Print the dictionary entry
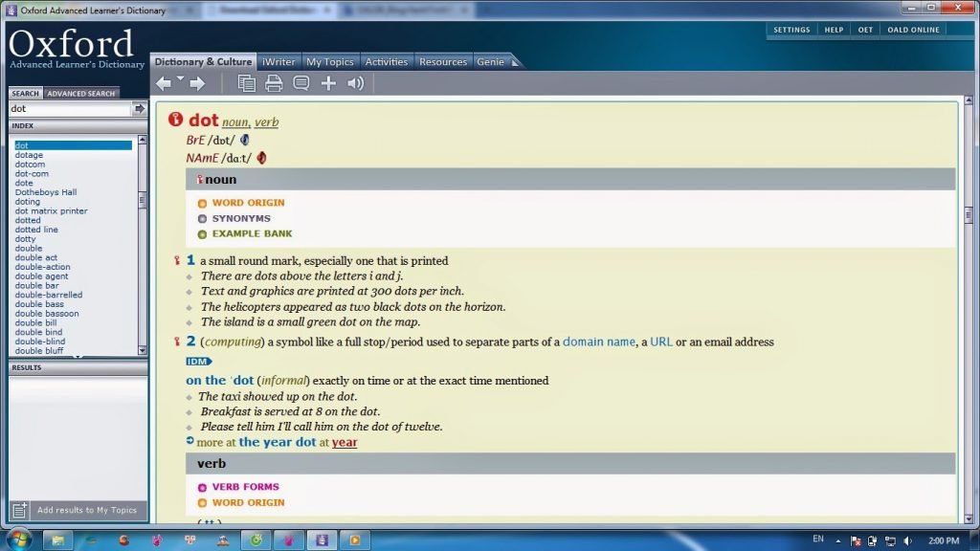Screen dimensions: 980x551 pos(274,84)
